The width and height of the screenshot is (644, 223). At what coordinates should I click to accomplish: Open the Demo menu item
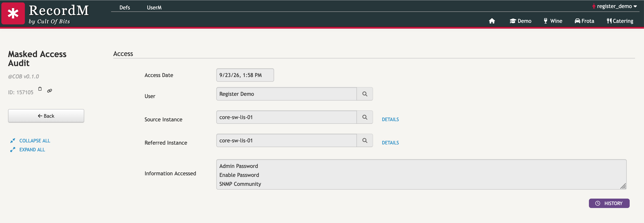tap(520, 21)
